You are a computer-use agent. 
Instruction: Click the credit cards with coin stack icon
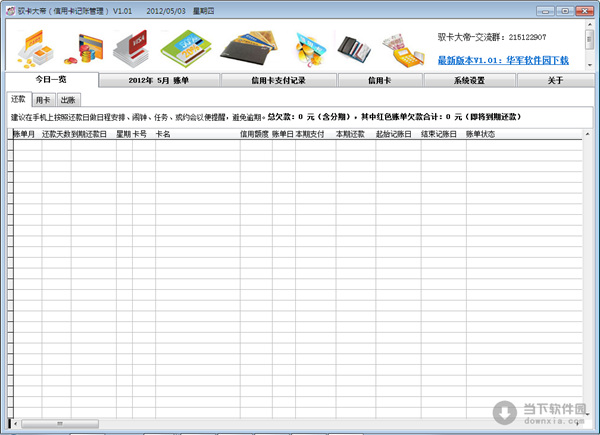click(x=84, y=49)
